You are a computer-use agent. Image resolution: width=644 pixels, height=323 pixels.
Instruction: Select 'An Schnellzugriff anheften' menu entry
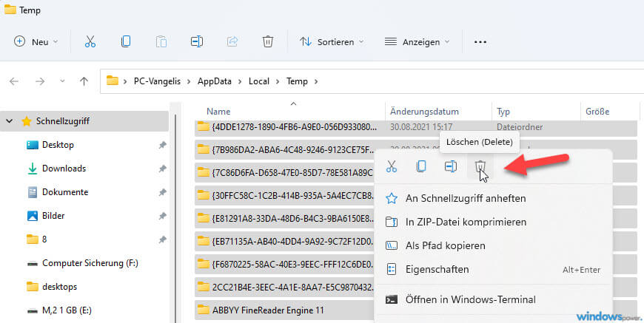466,198
